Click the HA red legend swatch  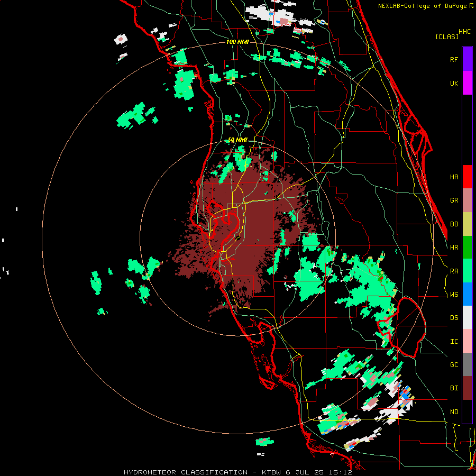tap(467, 177)
